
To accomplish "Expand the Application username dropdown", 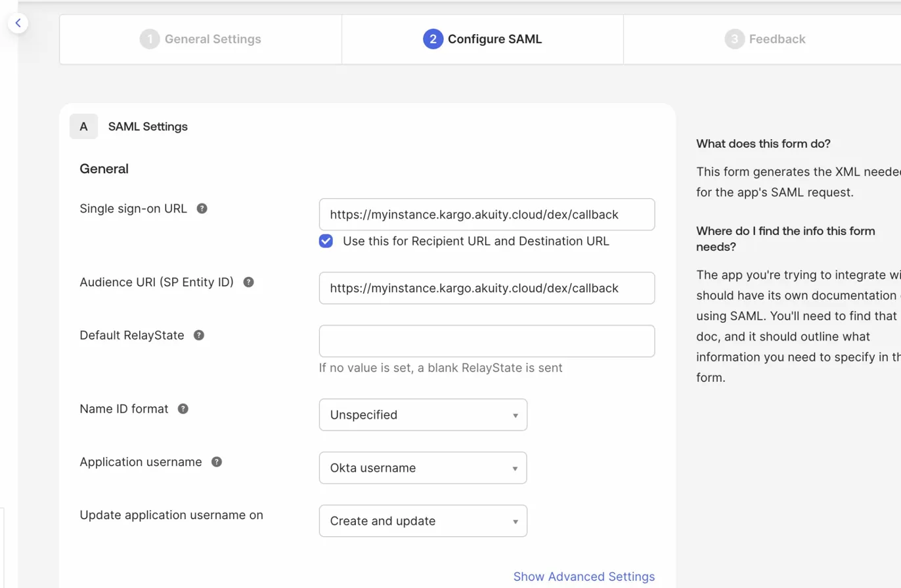I will coord(423,468).
